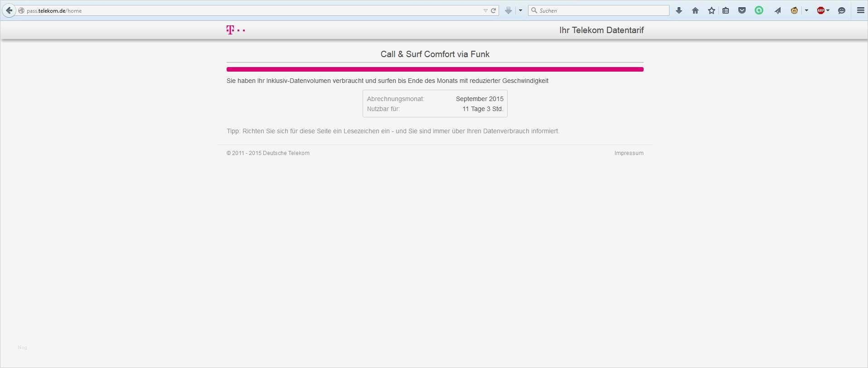Click the '© 2011 - 2015 Deutsche Telekom' footer text
Image resolution: width=868 pixels, height=368 pixels.
tap(268, 153)
